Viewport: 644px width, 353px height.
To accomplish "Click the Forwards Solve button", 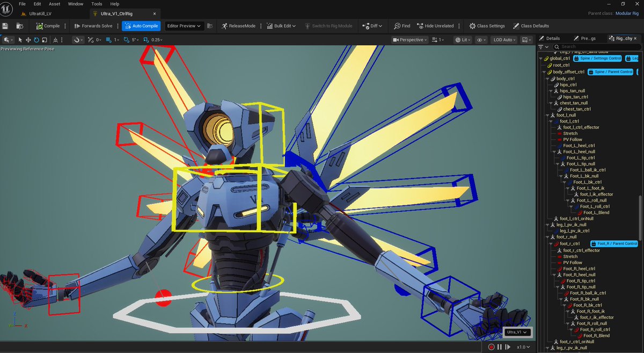I will tap(93, 26).
